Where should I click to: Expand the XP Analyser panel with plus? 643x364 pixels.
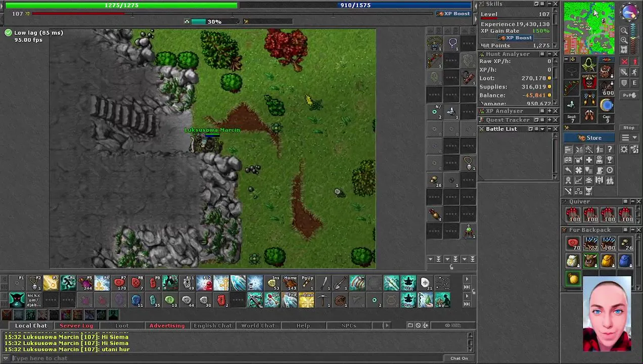549,111
